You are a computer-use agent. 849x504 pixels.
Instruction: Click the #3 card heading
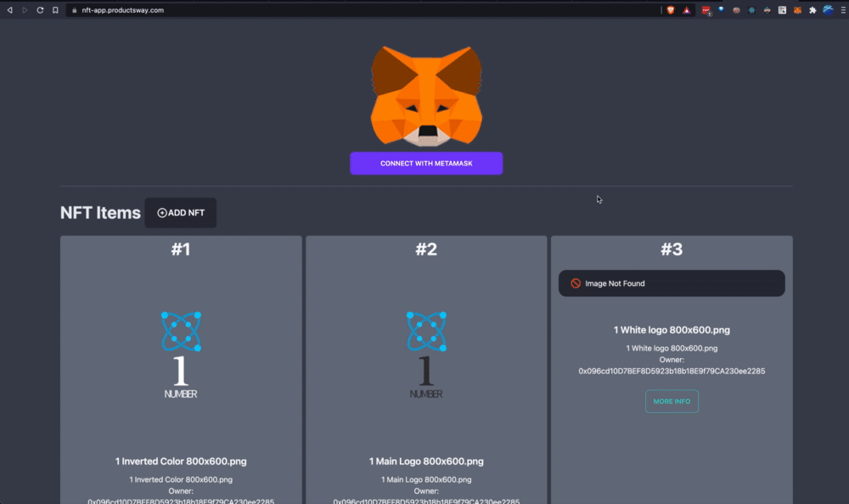coord(672,249)
